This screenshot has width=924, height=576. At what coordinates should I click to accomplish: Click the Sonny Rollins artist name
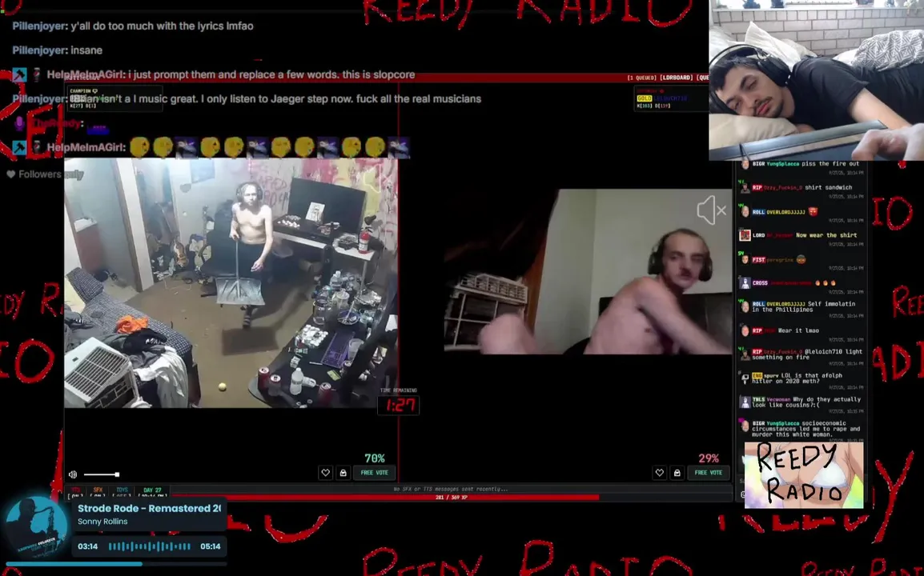coord(102,522)
